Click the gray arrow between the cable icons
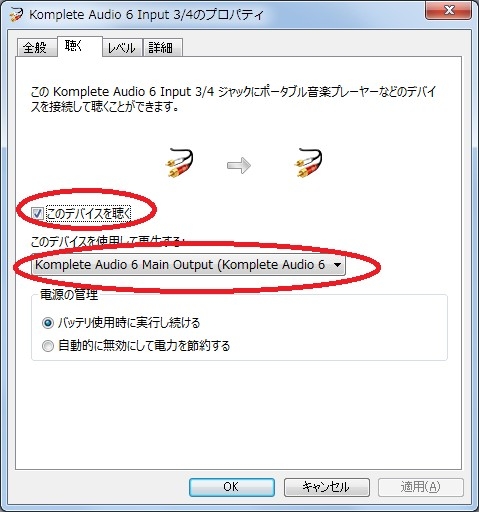 coord(239,165)
